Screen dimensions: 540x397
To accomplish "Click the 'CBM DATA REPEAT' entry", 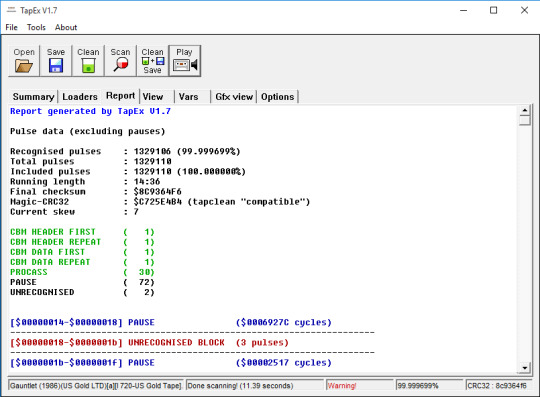I will (82, 262).
